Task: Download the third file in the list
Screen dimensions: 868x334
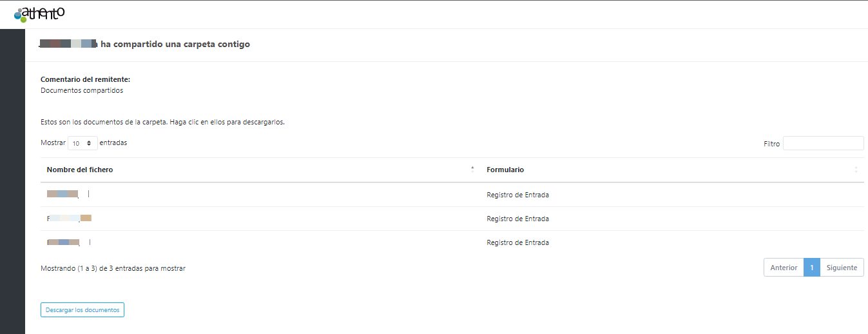Action: pos(63,242)
